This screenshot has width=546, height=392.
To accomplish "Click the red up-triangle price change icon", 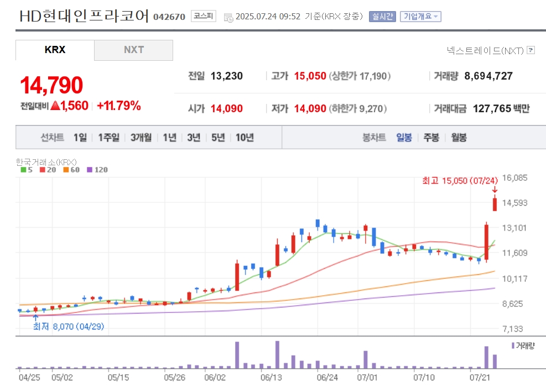I will pos(55,106).
